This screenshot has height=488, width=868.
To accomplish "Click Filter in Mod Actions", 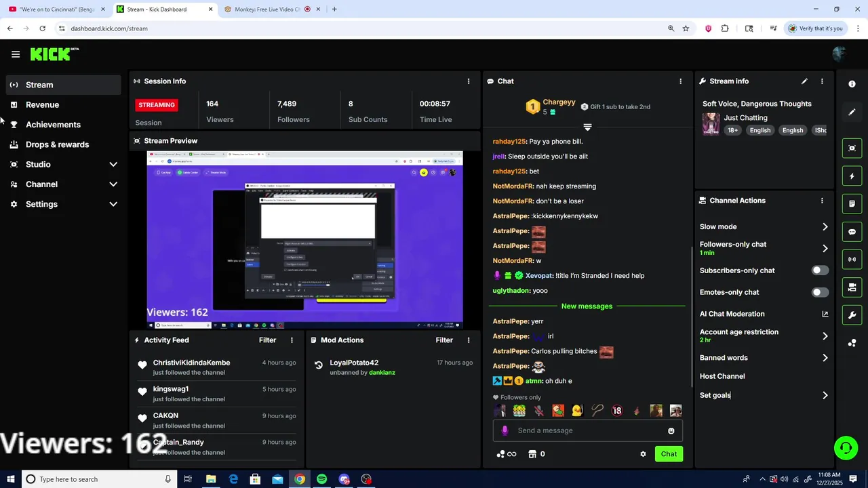I will pos(444,340).
